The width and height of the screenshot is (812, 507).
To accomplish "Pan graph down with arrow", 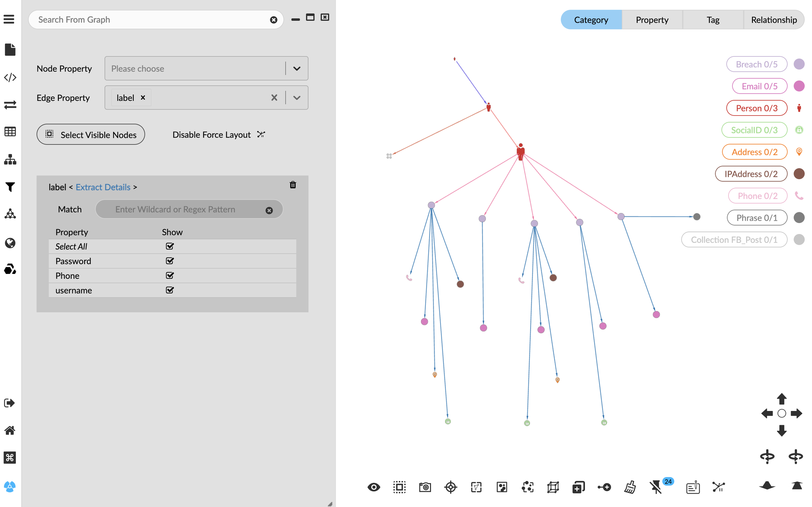I will (782, 430).
